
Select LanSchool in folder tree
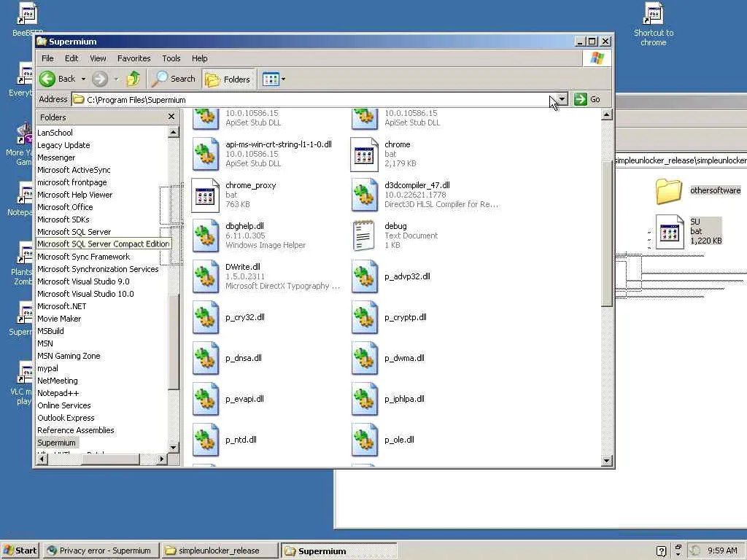[x=55, y=133]
